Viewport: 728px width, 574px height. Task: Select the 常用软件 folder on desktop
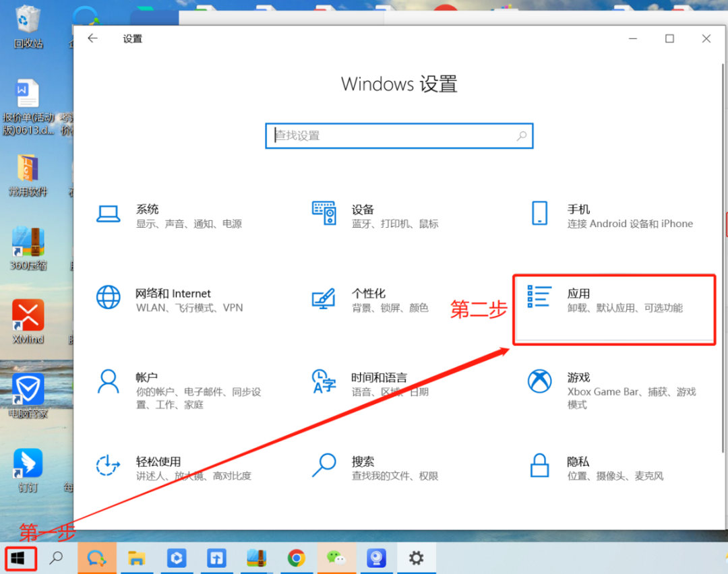(28, 175)
